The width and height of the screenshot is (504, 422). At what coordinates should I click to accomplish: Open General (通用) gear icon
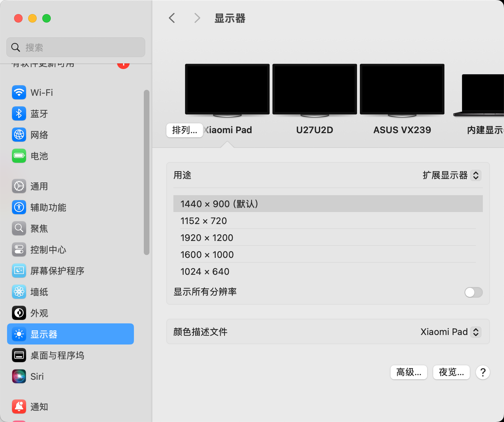(x=19, y=186)
